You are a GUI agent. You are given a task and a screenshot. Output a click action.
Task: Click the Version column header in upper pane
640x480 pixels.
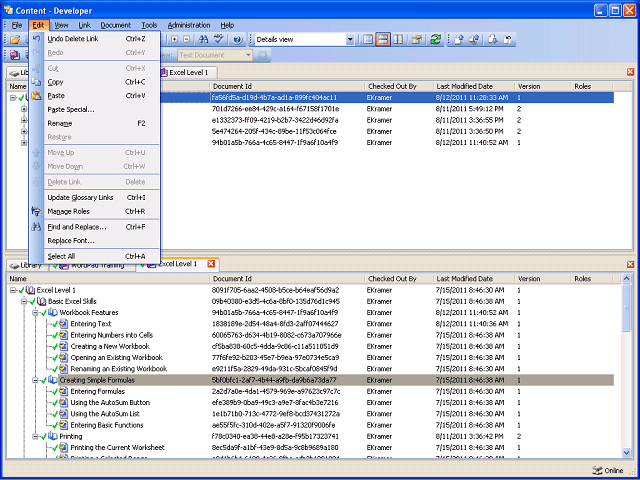542,87
